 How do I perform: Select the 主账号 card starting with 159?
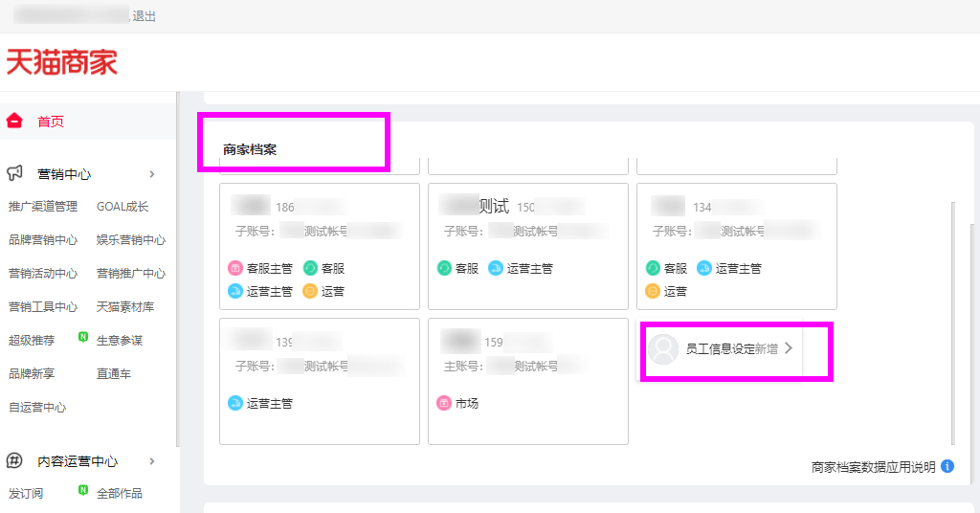[528, 381]
